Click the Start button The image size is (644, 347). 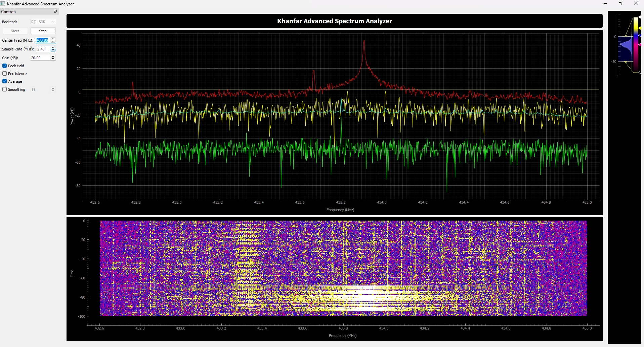pyautogui.click(x=15, y=31)
